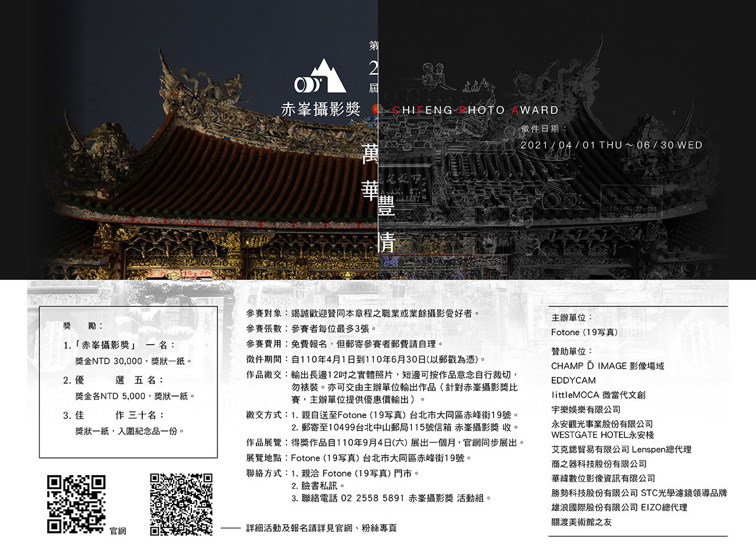Click the 官網 label beside the QR code
The height and width of the screenshot is (556, 756).
(118, 531)
